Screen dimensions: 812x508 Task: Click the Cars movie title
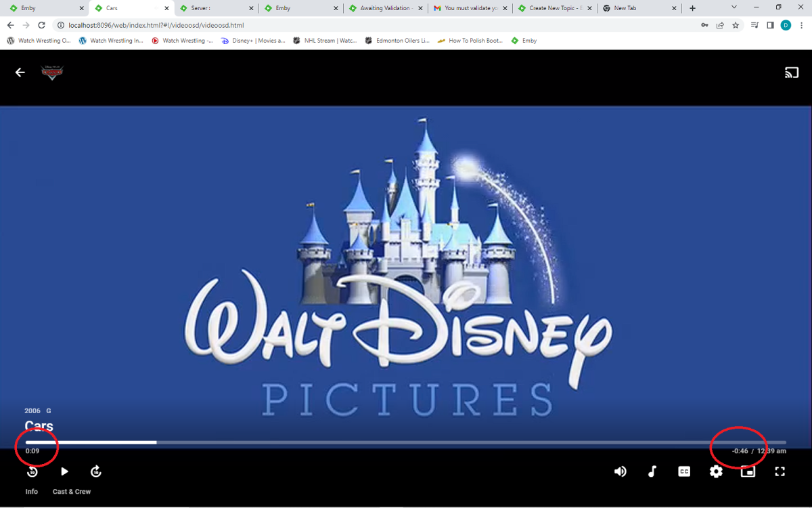(x=39, y=426)
